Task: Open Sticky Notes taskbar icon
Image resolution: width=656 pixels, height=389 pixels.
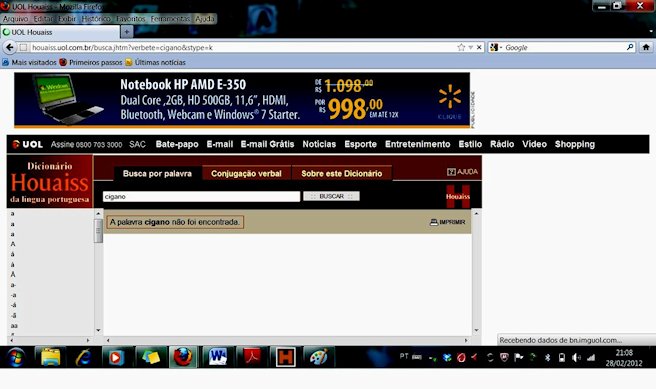Action: pos(151,358)
